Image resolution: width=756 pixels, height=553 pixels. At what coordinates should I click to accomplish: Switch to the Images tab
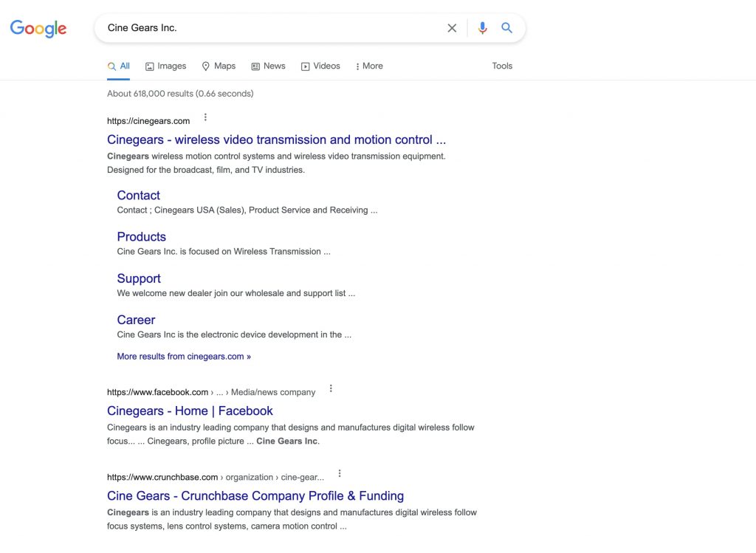[x=166, y=66]
